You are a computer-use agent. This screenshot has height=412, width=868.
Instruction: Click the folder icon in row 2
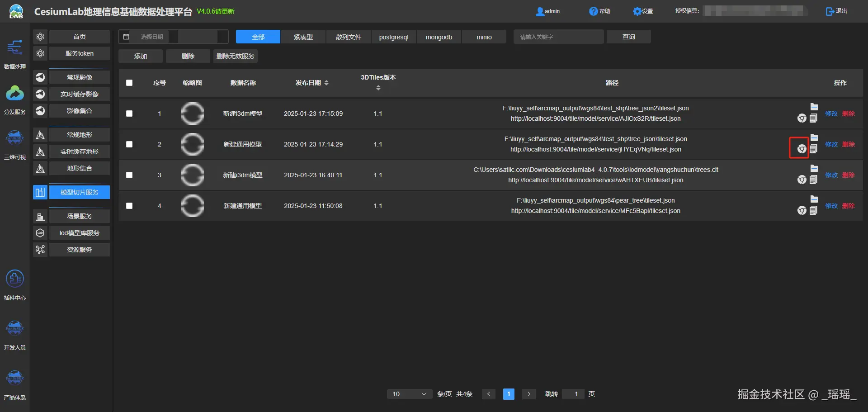click(x=814, y=137)
